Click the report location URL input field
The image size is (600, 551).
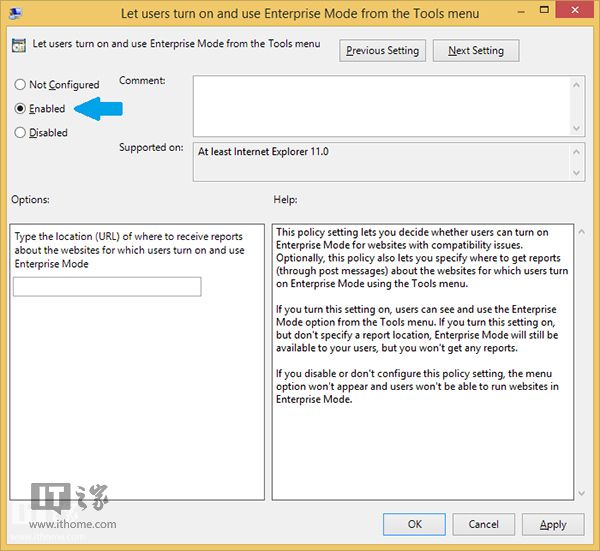(x=107, y=287)
